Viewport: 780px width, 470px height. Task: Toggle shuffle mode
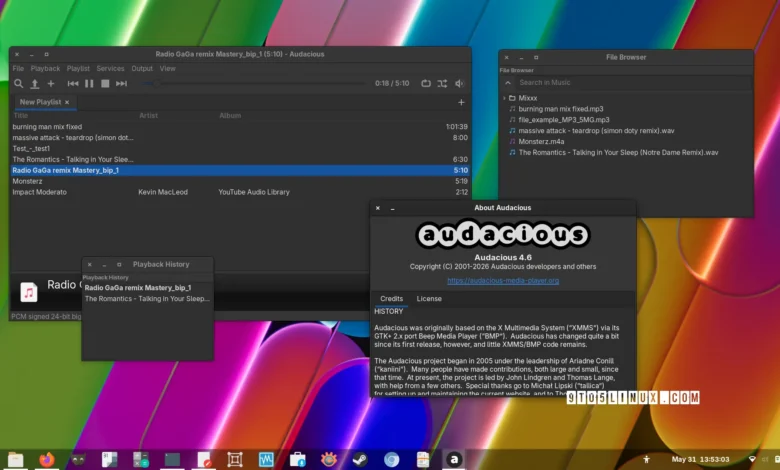click(442, 84)
